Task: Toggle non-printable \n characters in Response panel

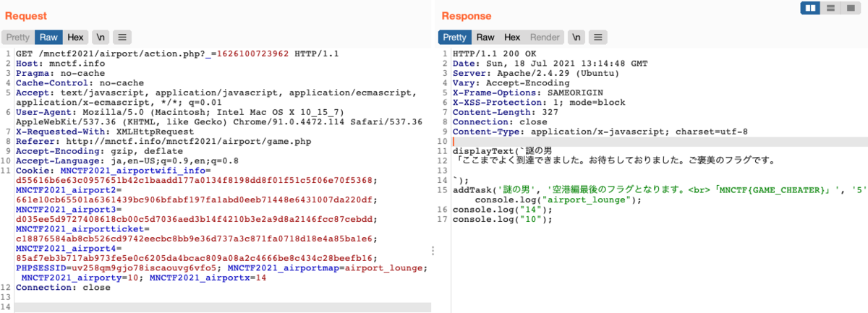Action: (x=576, y=37)
